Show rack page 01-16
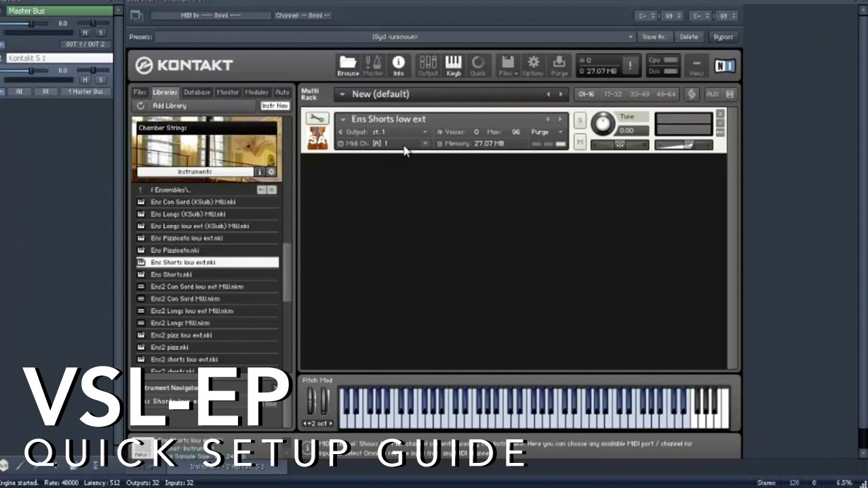The width and height of the screenshot is (868, 488). point(587,94)
